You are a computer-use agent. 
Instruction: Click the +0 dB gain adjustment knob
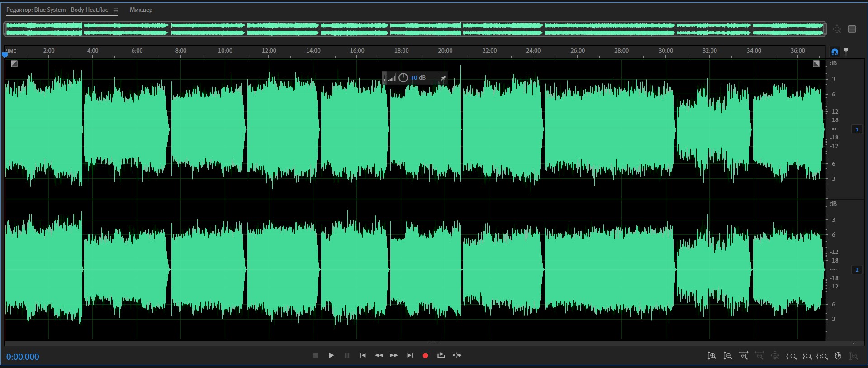(x=403, y=78)
